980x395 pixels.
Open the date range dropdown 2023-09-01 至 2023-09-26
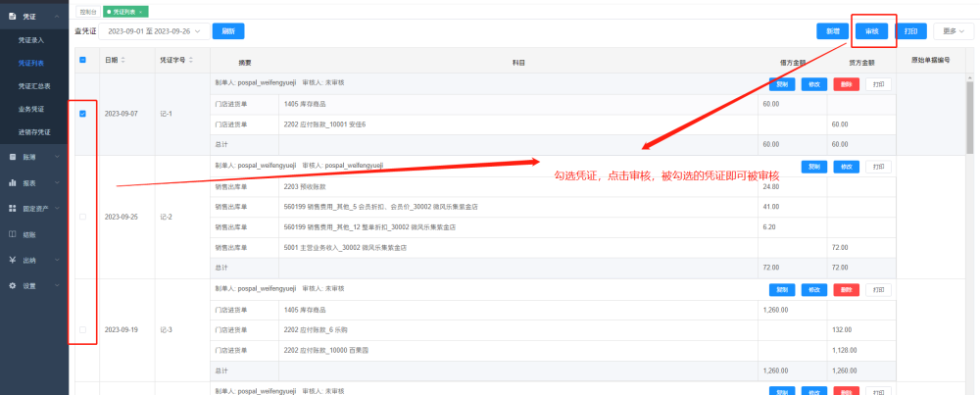pos(154,31)
